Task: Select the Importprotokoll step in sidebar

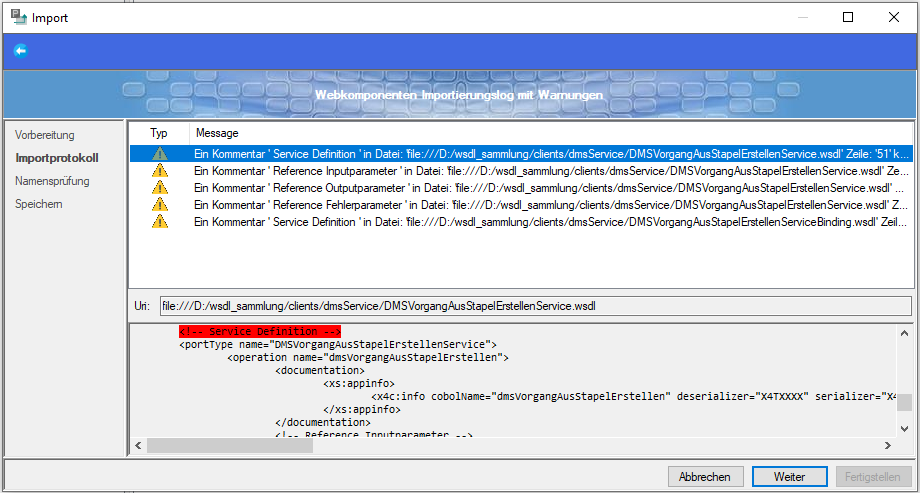Action: point(57,158)
